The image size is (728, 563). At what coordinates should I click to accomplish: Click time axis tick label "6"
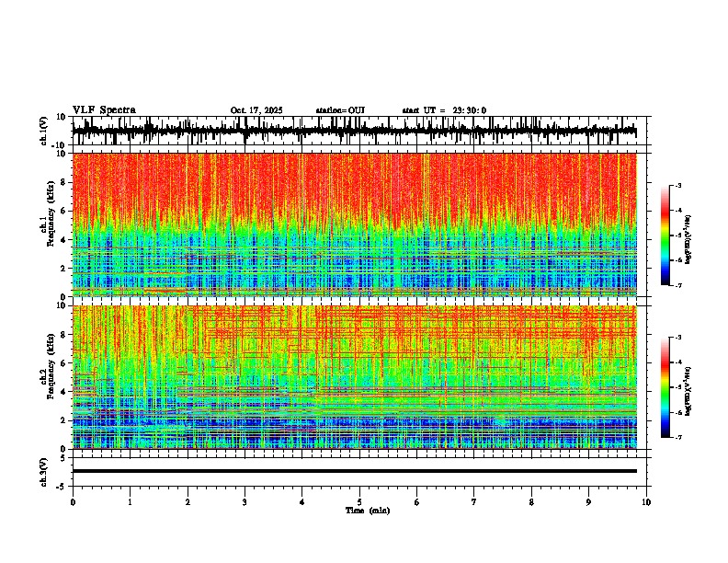coord(416,502)
